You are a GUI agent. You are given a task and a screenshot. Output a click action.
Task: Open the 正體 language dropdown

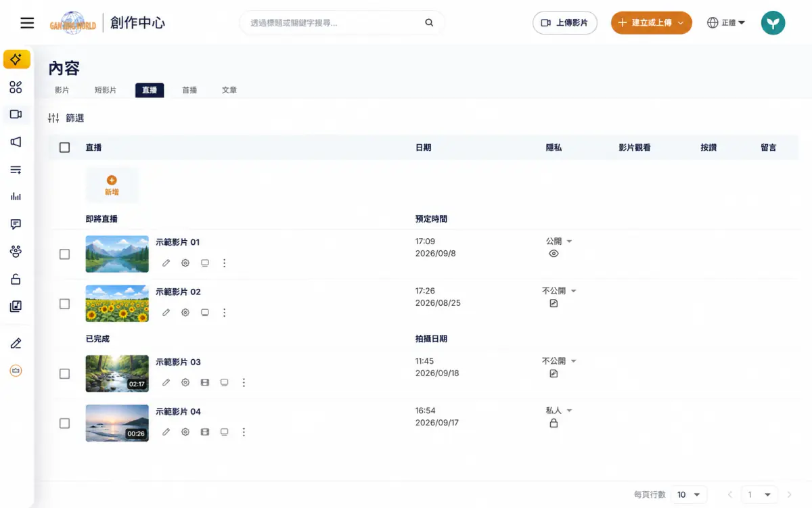[726, 23]
